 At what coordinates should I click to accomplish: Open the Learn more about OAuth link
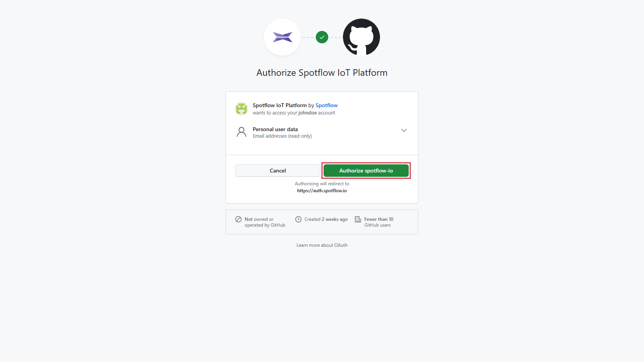pyautogui.click(x=322, y=245)
